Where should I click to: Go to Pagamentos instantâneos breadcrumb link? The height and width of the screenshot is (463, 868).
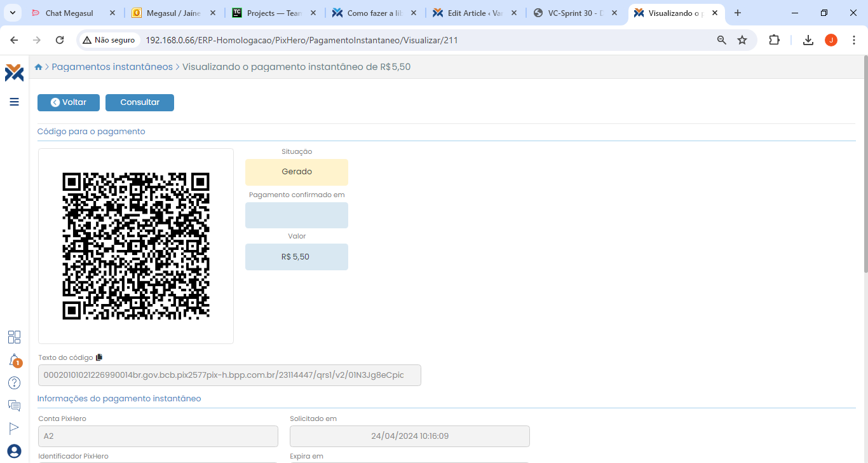(x=112, y=67)
